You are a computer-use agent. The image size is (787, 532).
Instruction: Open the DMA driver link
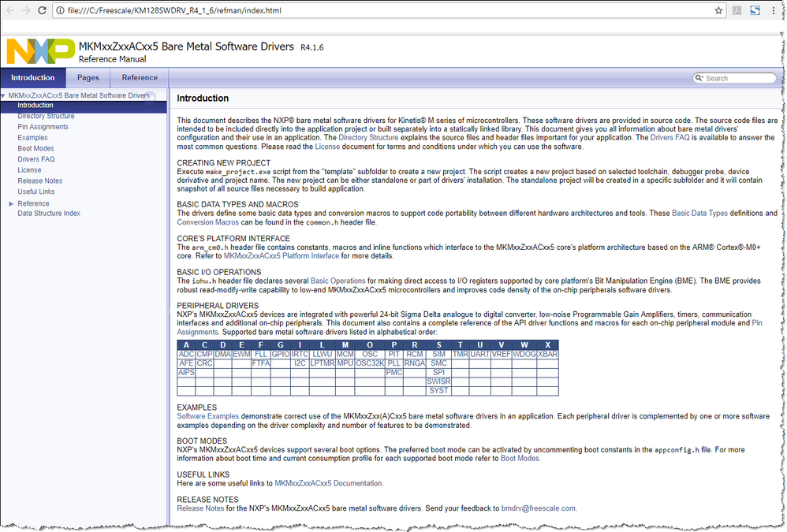[222, 355]
